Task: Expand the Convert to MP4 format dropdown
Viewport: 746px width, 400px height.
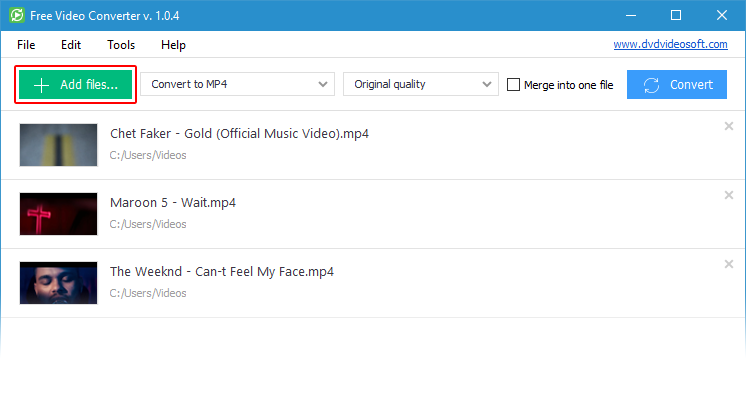Action: pyautogui.click(x=237, y=84)
